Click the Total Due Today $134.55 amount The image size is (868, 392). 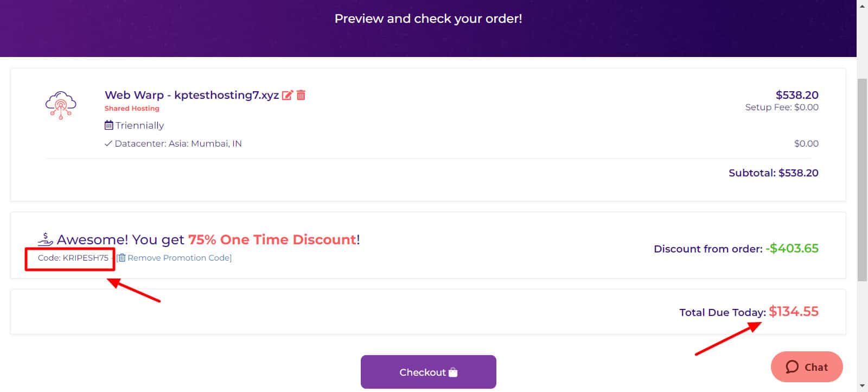(x=794, y=312)
